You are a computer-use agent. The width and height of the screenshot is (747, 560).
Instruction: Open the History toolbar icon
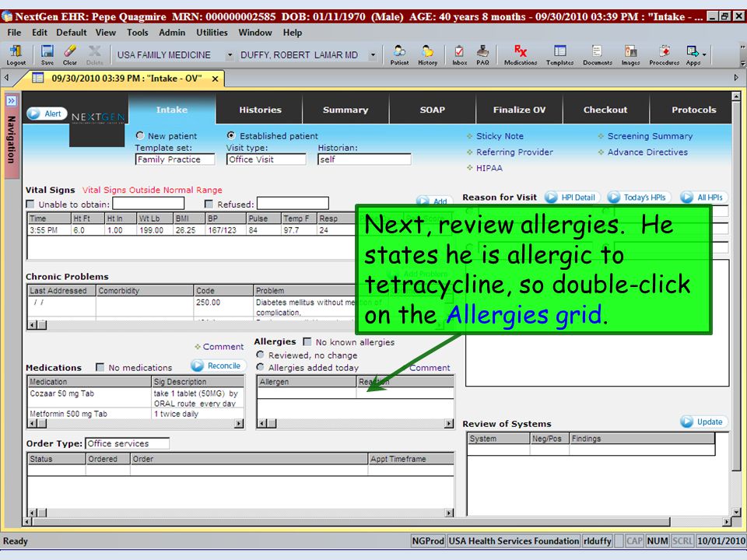coord(427,54)
